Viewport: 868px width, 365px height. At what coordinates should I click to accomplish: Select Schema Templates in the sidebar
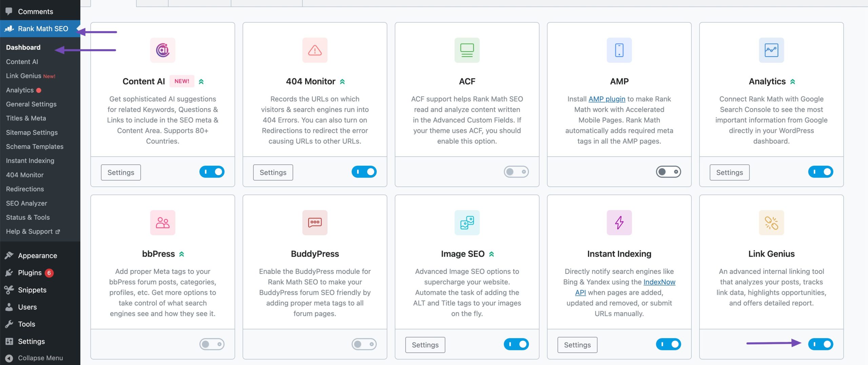coord(34,146)
